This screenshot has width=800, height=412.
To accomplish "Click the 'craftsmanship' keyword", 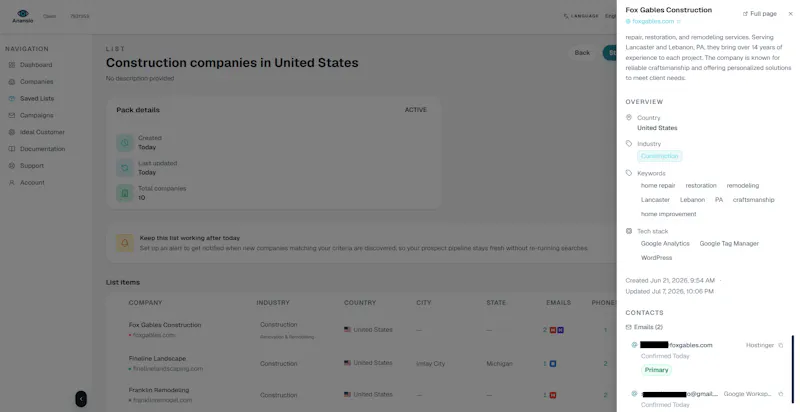I will tap(753, 200).
